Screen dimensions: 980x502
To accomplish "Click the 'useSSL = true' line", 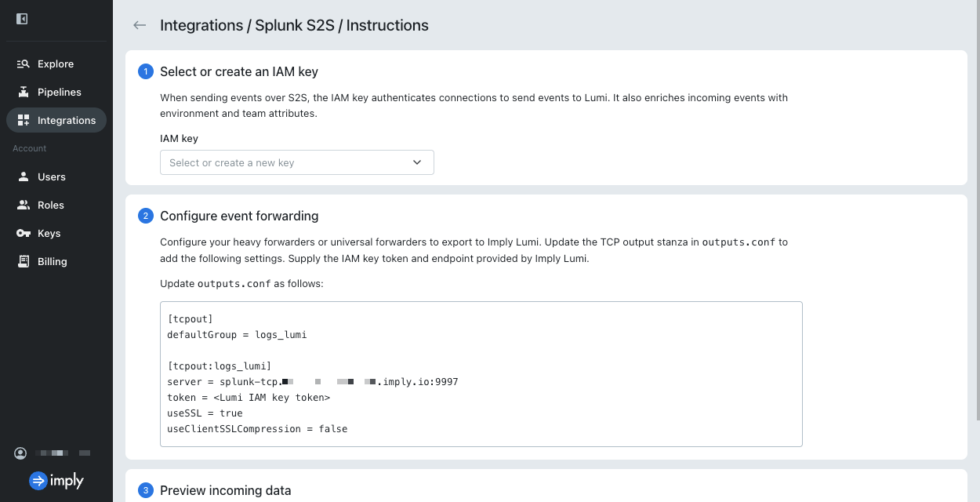I will [205, 413].
